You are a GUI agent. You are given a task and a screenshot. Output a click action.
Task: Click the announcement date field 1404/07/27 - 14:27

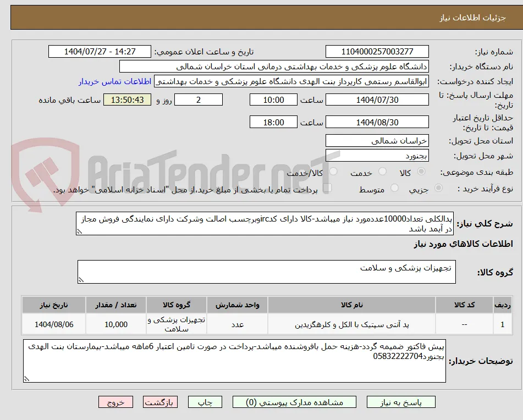[x=100, y=52]
